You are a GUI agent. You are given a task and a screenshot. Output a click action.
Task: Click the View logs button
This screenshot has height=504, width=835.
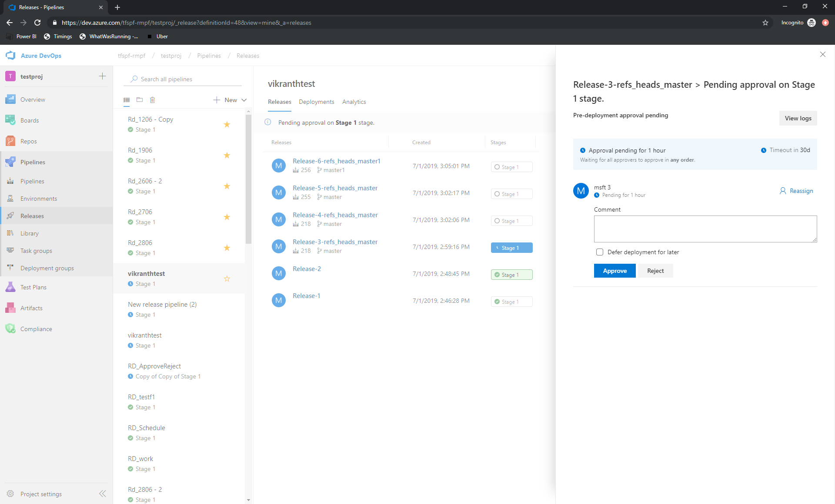pos(798,118)
